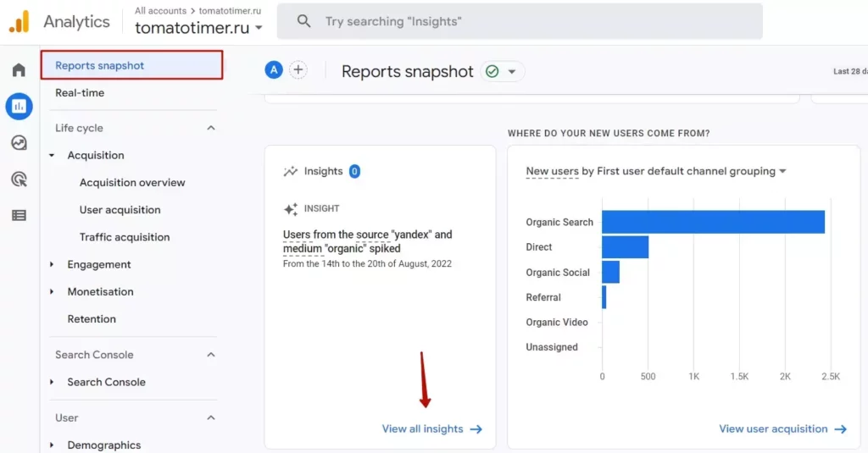This screenshot has width=868, height=453.
Task: Open the Configure table icon
Action: pos(19,215)
